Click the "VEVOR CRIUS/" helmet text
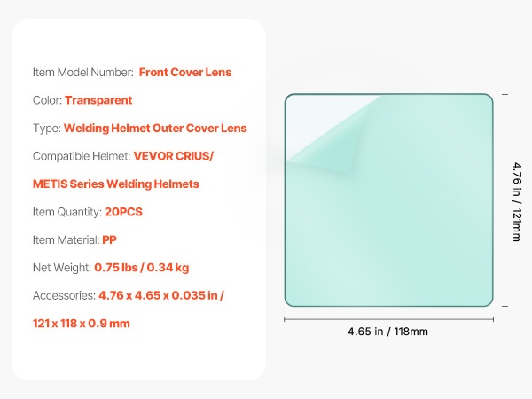Image resolution: width=532 pixels, height=399 pixels. pos(174,156)
